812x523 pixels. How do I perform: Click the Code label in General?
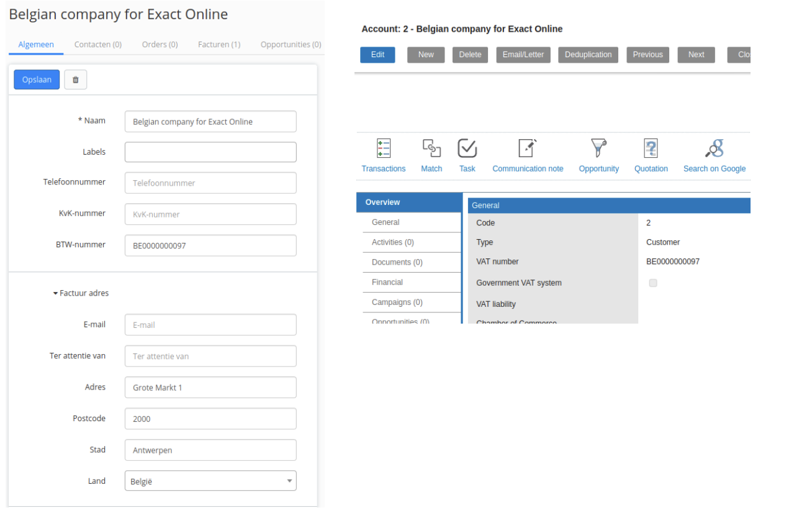pos(485,223)
